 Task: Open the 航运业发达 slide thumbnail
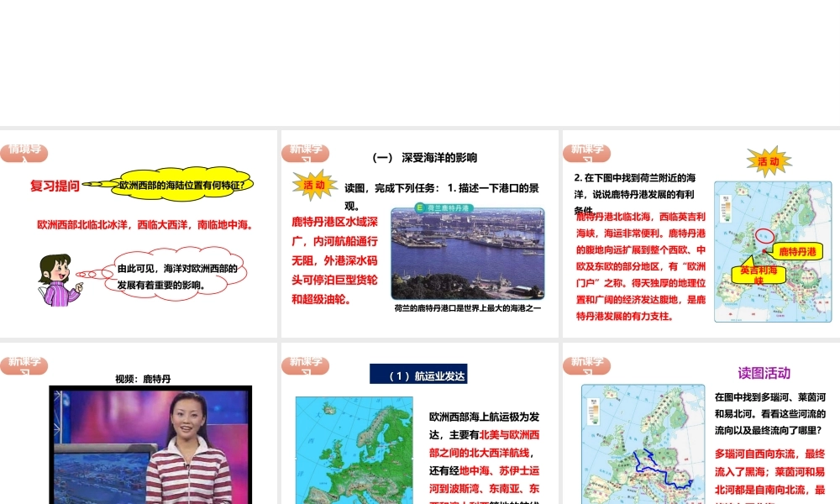[x=419, y=423]
